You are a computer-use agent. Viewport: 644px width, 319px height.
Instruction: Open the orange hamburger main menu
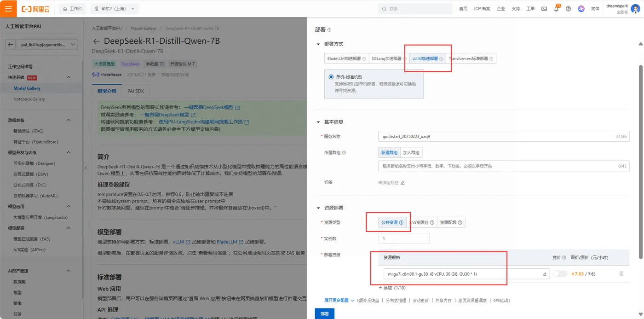[x=8, y=9]
